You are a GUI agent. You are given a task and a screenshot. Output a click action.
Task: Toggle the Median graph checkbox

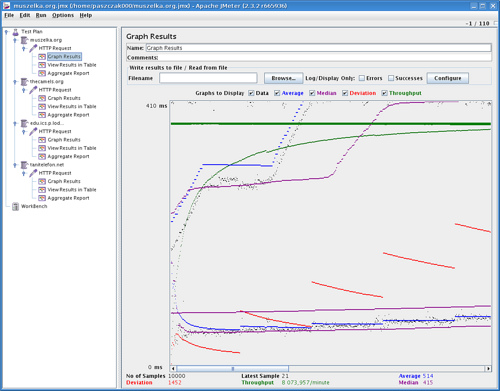click(312, 93)
